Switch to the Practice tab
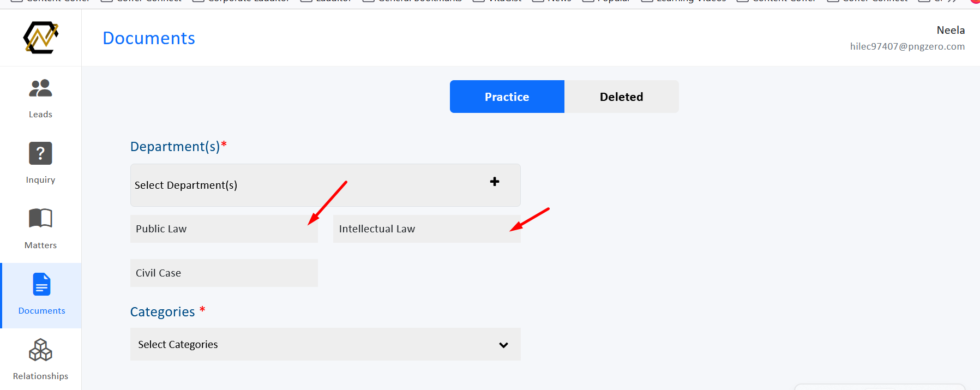The height and width of the screenshot is (390, 980). coord(507,97)
